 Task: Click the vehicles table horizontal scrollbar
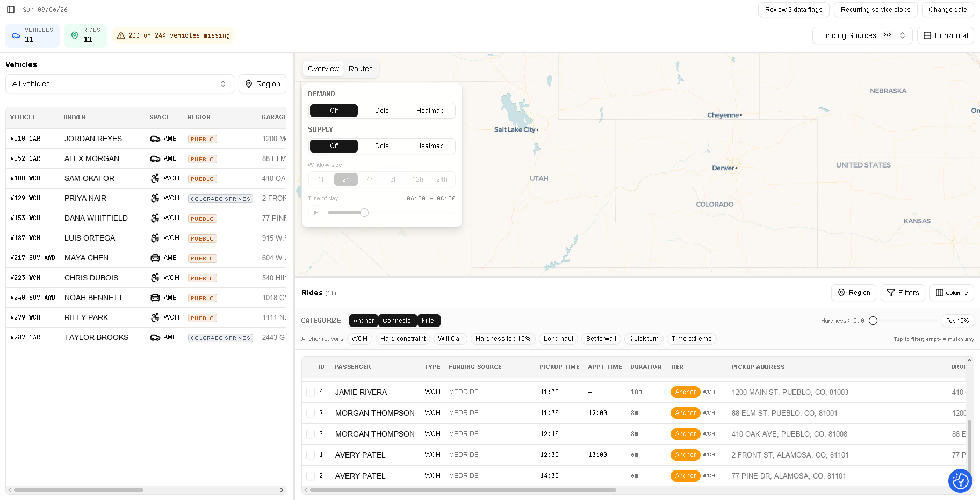[78, 490]
